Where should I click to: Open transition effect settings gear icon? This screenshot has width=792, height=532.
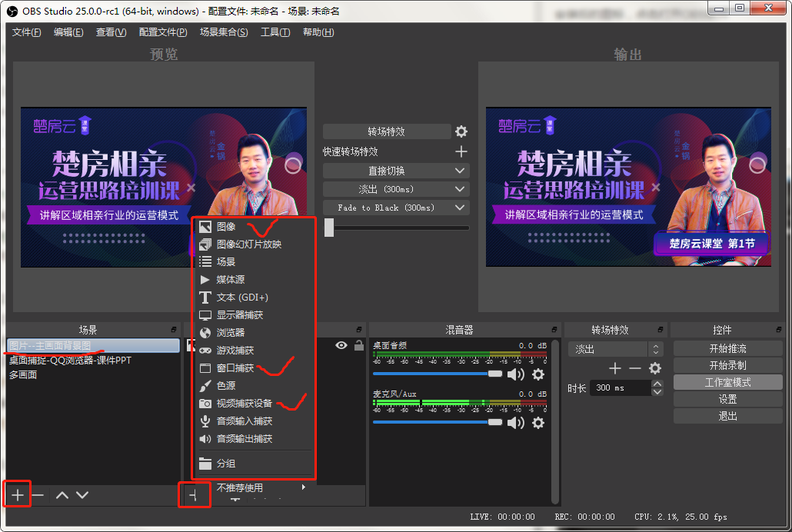pos(461,131)
